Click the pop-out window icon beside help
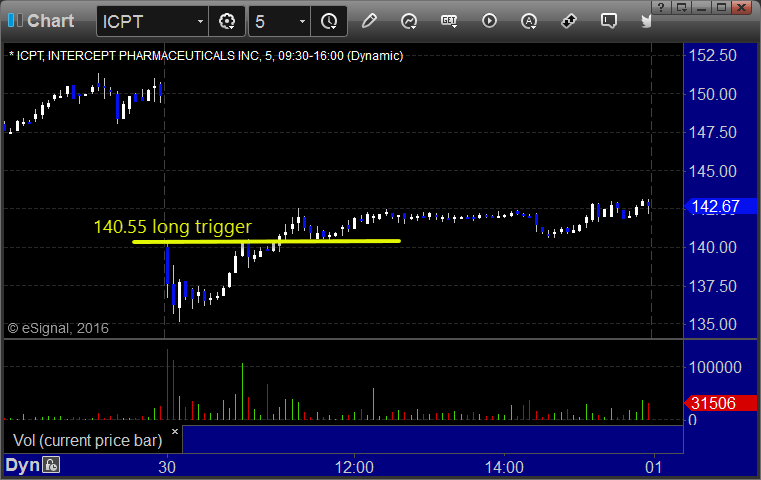This screenshot has width=761, height=480. (x=681, y=7)
